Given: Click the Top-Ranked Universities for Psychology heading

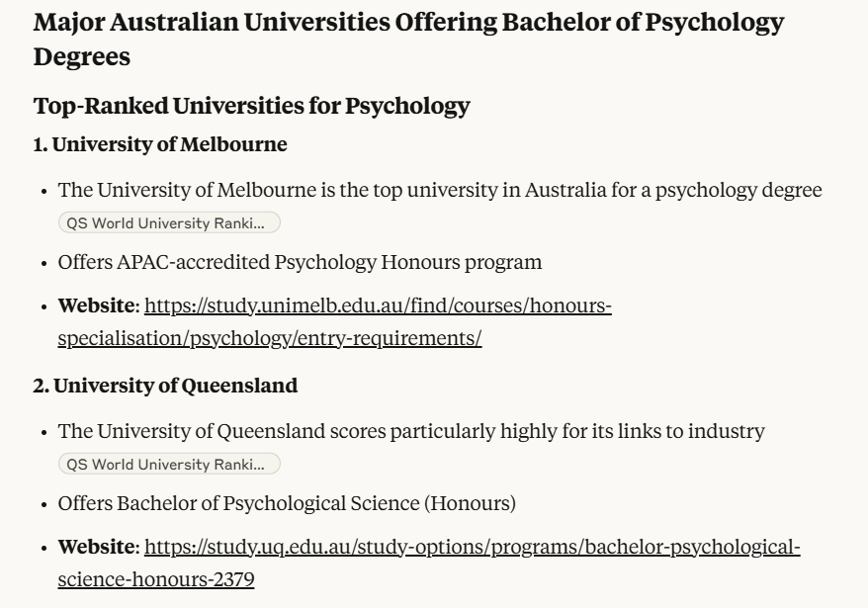Looking at the screenshot, I should tap(251, 105).
